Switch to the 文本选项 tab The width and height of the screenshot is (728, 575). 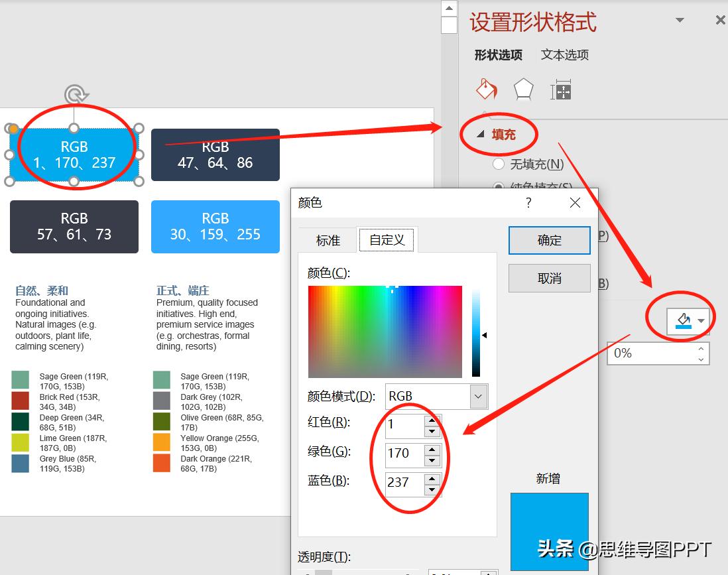coord(564,55)
